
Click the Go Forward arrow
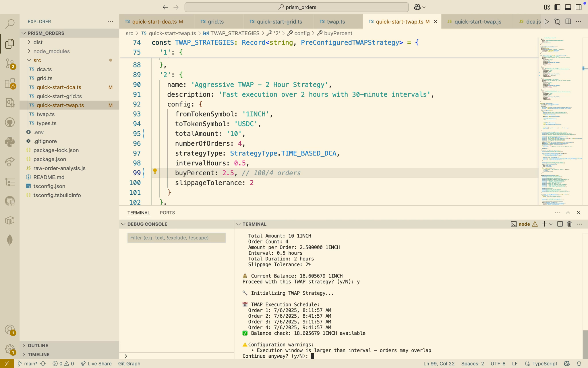(176, 7)
